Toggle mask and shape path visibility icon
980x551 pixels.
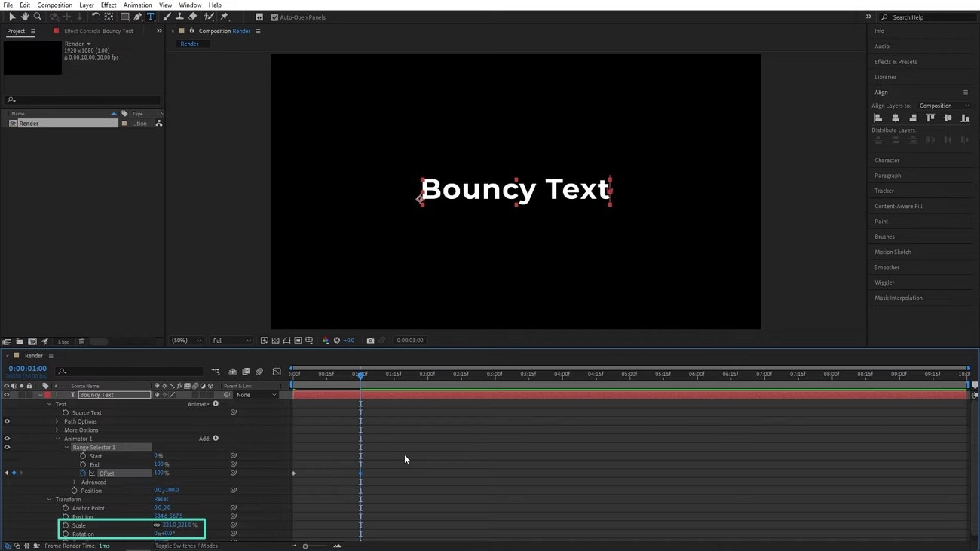(286, 341)
